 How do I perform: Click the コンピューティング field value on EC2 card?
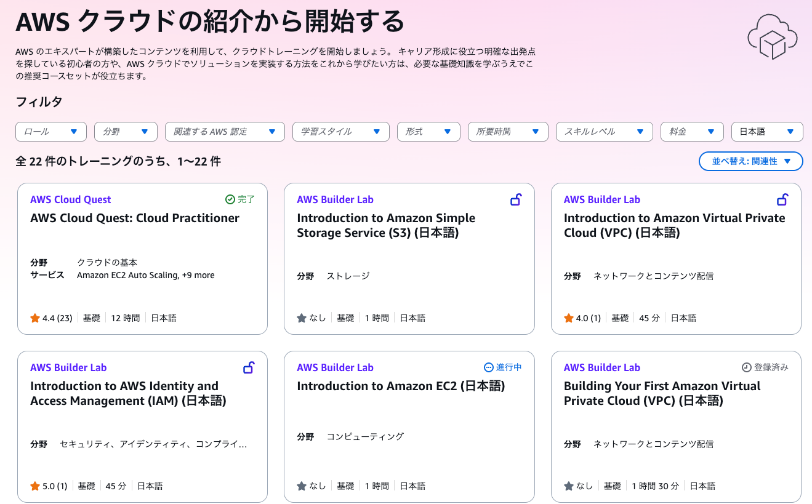coord(366,436)
